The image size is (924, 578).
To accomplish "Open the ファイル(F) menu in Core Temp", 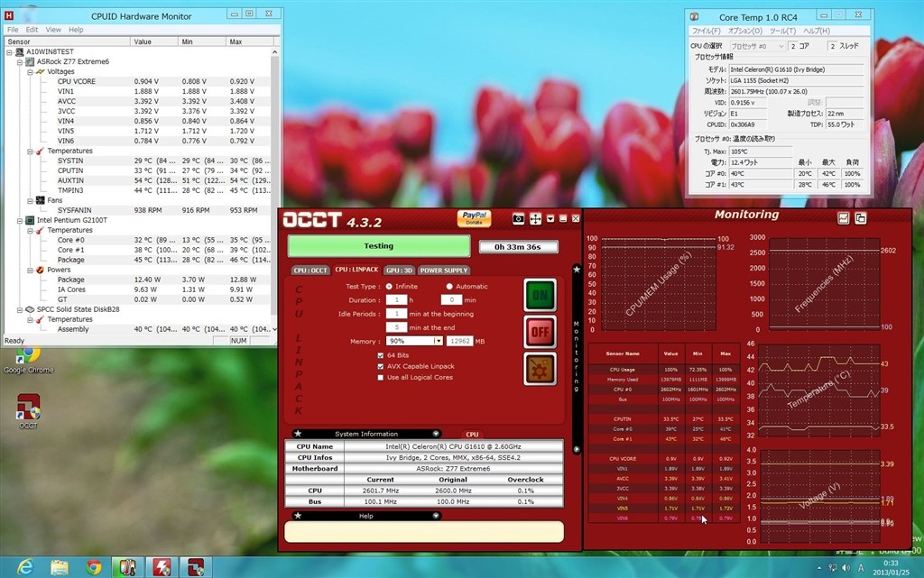I will pyautogui.click(x=706, y=31).
